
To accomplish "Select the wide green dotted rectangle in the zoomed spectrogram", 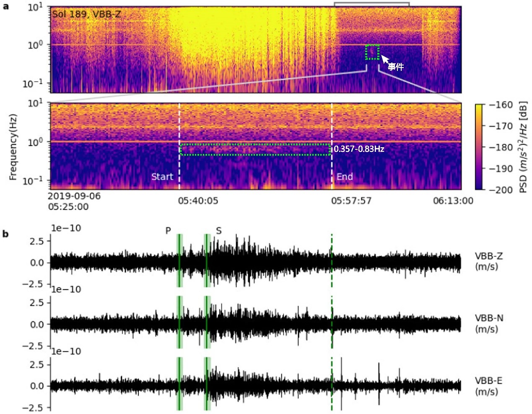I will (255, 149).
